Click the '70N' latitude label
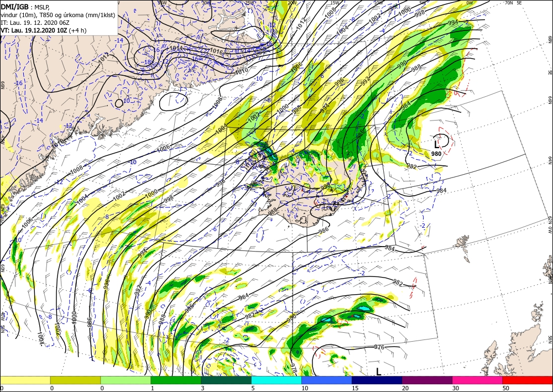 (509, 3)
